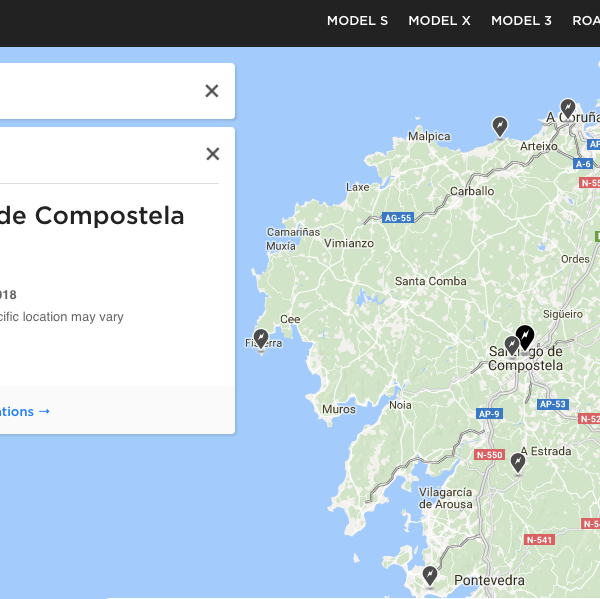
Task: Select the charger pin at Fisterra
Action: click(x=261, y=339)
